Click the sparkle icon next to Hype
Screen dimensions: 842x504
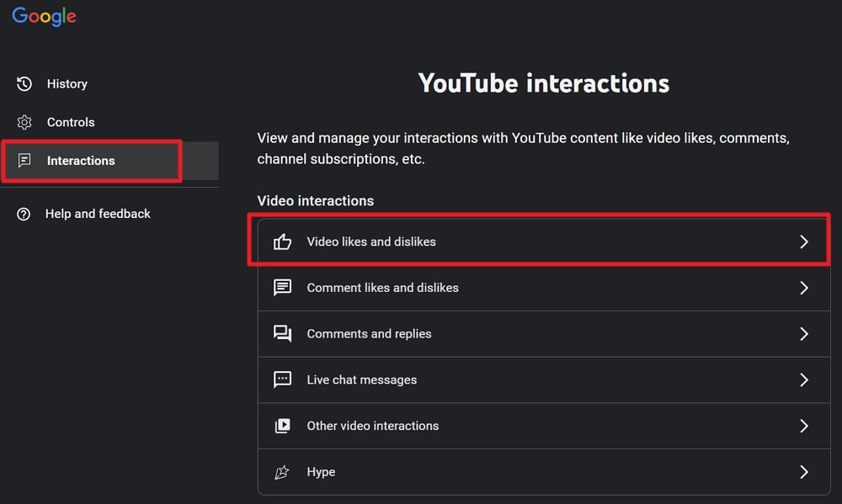pyautogui.click(x=282, y=472)
